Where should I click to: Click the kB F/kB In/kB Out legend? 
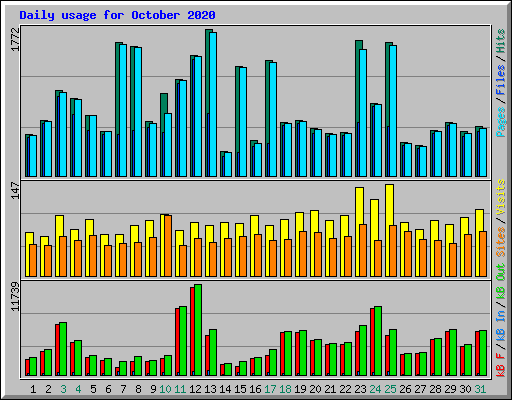click(500, 320)
